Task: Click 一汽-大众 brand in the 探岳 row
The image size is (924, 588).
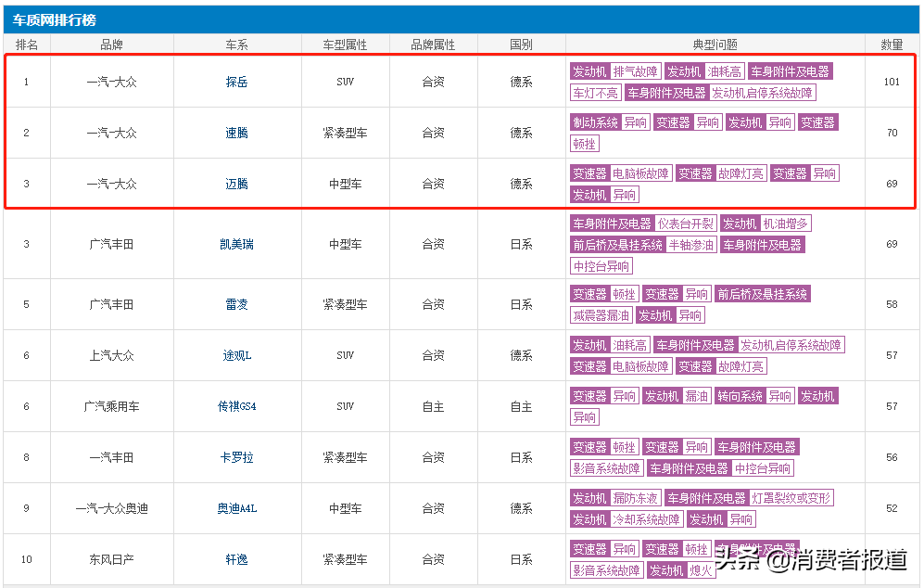Action: pyautogui.click(x=111, y=82)
